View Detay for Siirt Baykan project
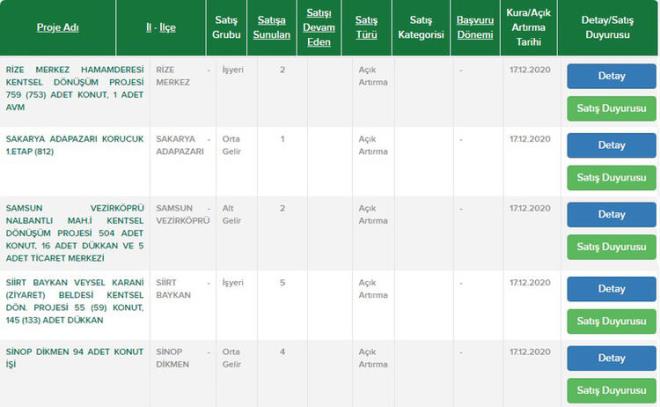The width and height of the screenshot is (660, 407). pos(611,289)
